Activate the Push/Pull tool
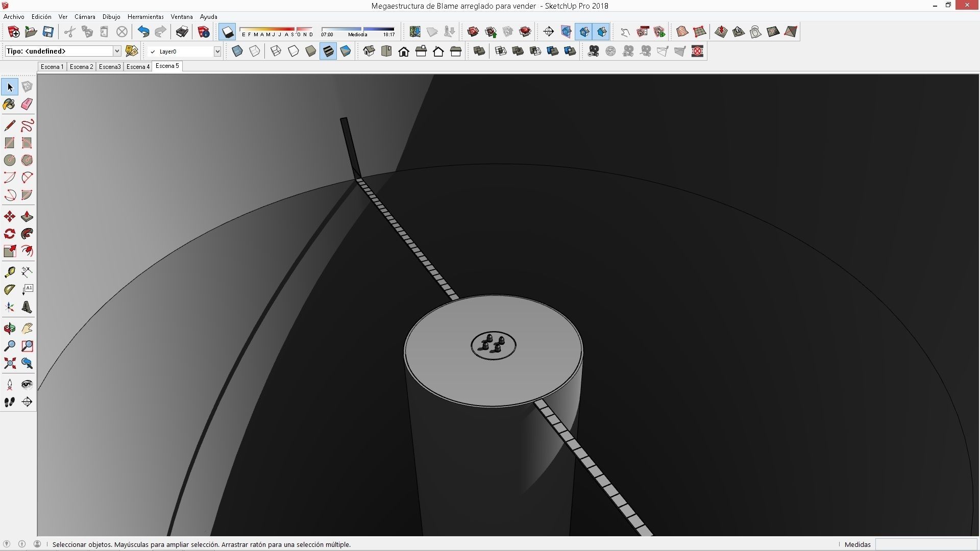The image size is (980, 551). click(x=27, y=217)
